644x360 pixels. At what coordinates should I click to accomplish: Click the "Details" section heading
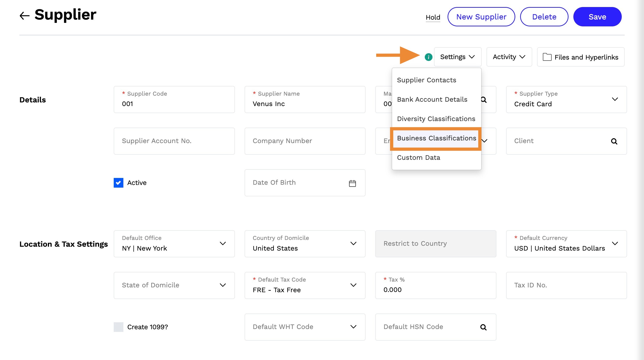(32, 100)
